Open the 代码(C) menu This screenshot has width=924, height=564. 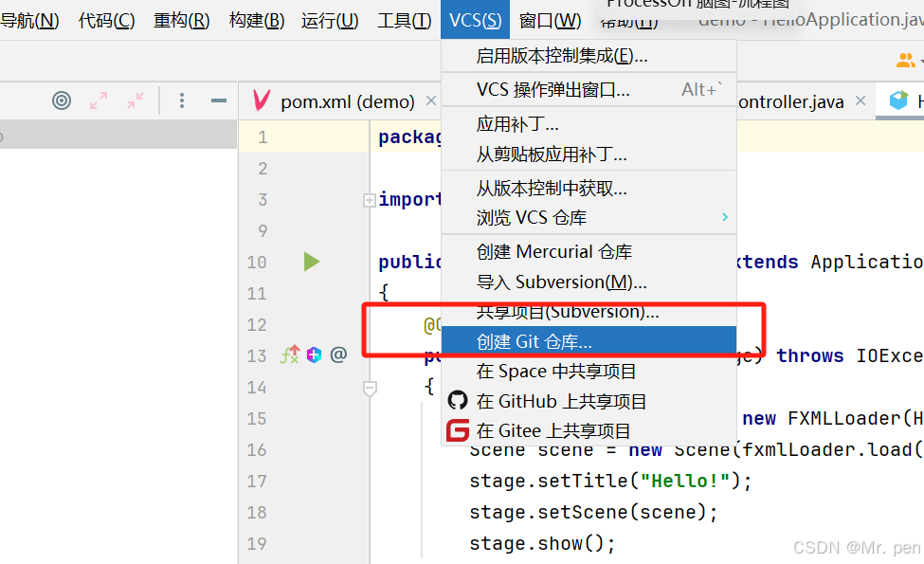[x=106, y=21]
